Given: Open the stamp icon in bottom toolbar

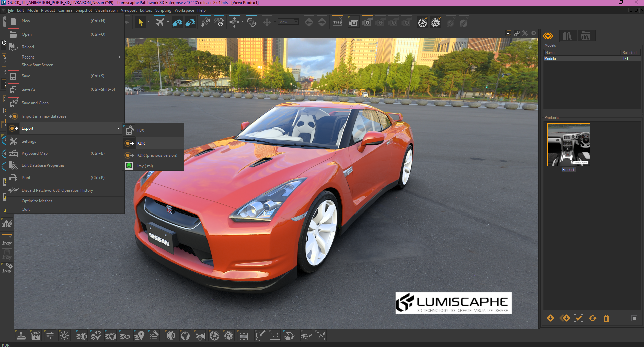Looking at the screenshot, I should tap(21, 335).
